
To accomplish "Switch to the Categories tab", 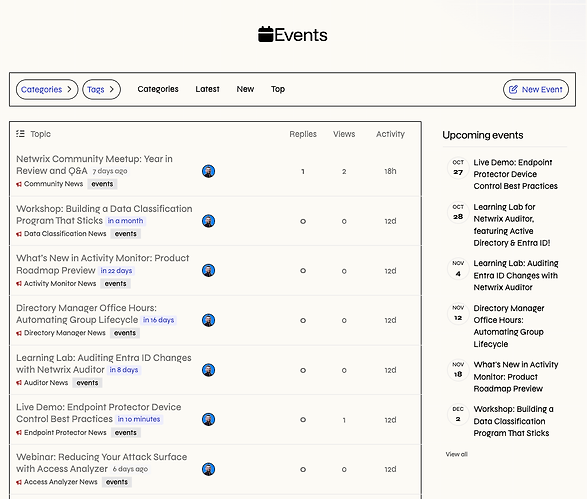I will click(158, 89).
